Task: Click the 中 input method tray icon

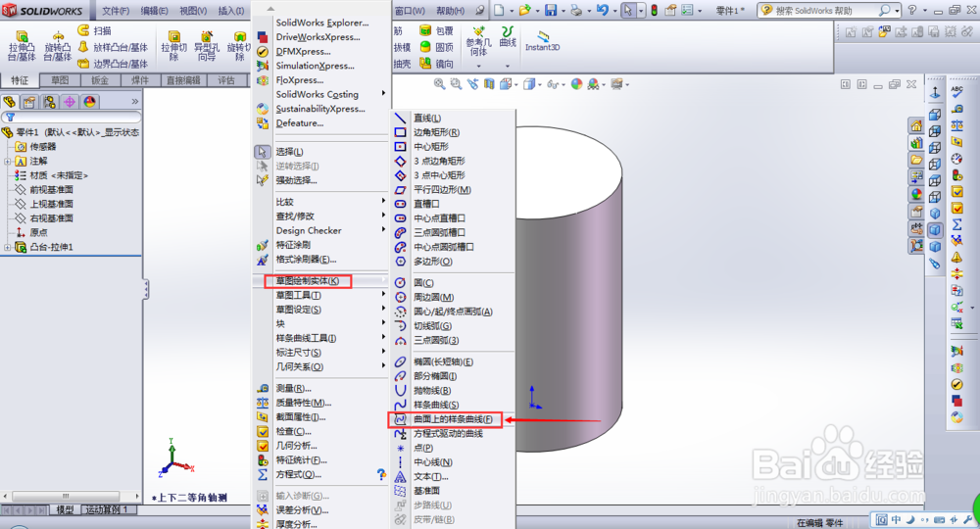Action: click(897, 519)
